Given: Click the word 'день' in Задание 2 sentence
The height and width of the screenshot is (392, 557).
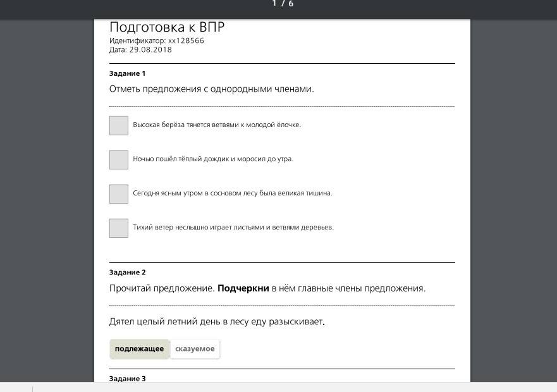Looking at the screenshot, I should [209, 322].
